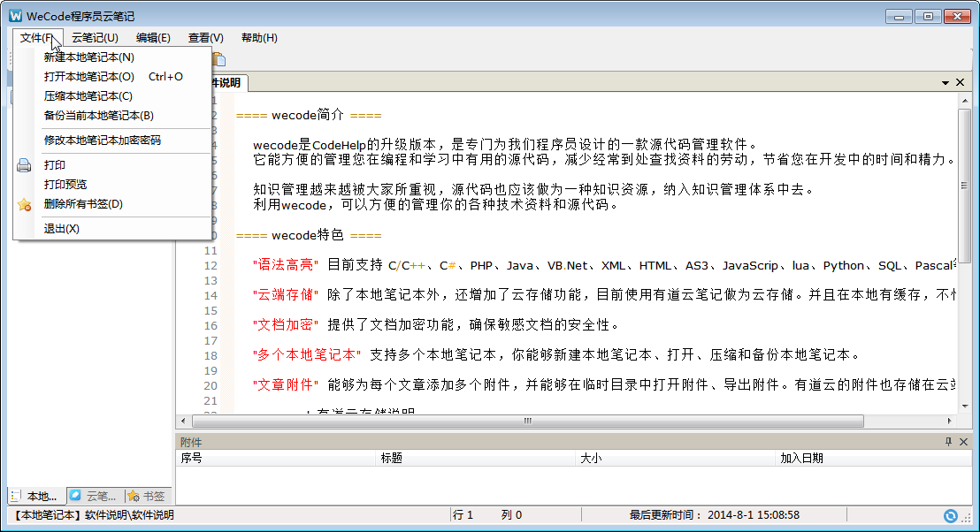This screenshot has width=980, height=532.
Task: Choose 退出(X) to exit
Action: 112,229
